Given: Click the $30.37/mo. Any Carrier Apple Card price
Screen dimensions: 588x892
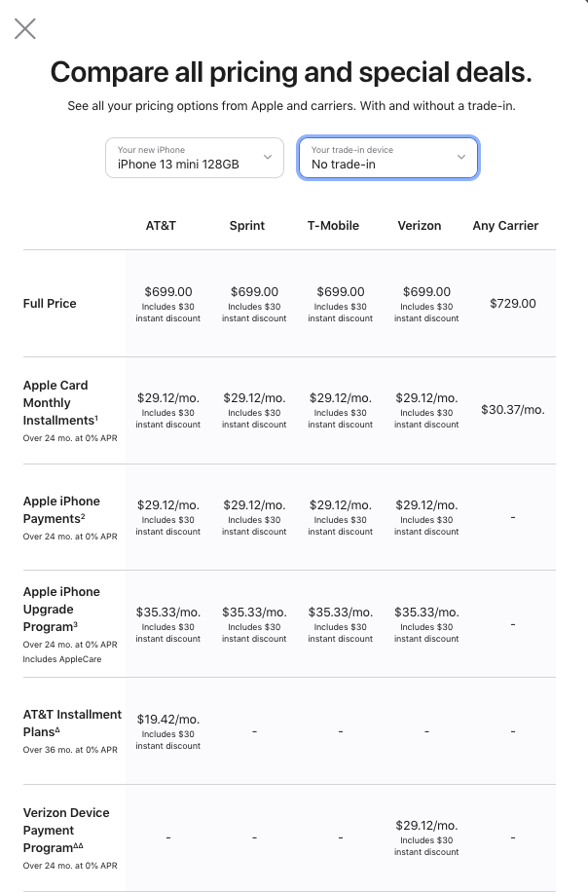Looking at the screenshot, I should 513,410.
